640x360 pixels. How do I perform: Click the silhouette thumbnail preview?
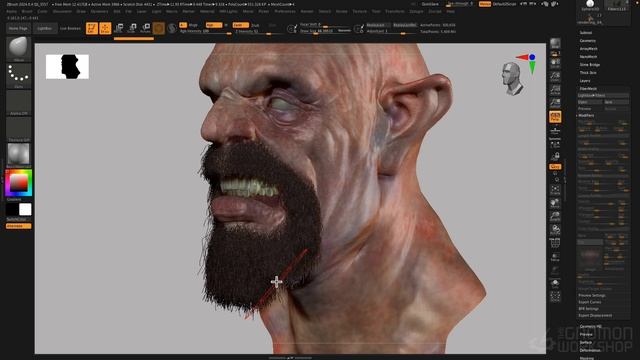coord(67,67)
